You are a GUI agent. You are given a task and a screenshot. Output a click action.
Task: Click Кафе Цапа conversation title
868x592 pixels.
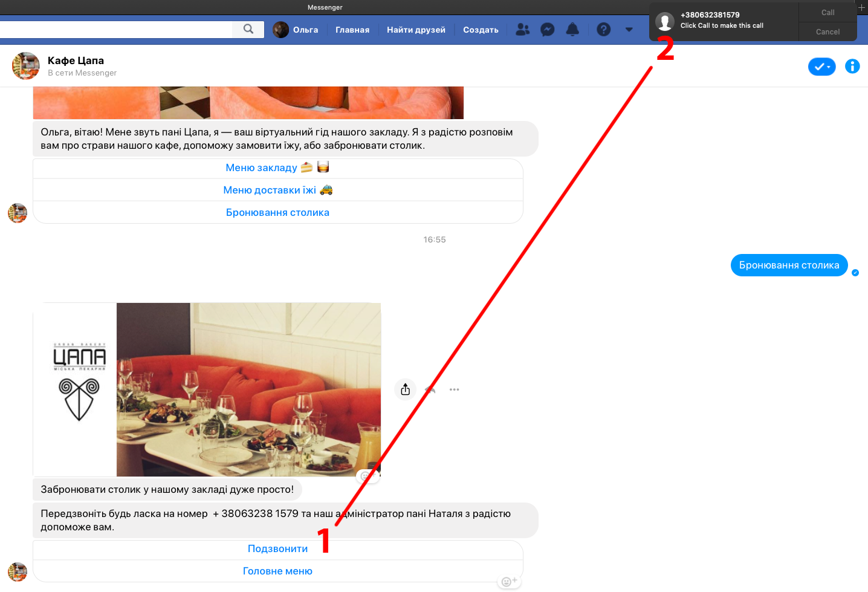click(76, 60)
